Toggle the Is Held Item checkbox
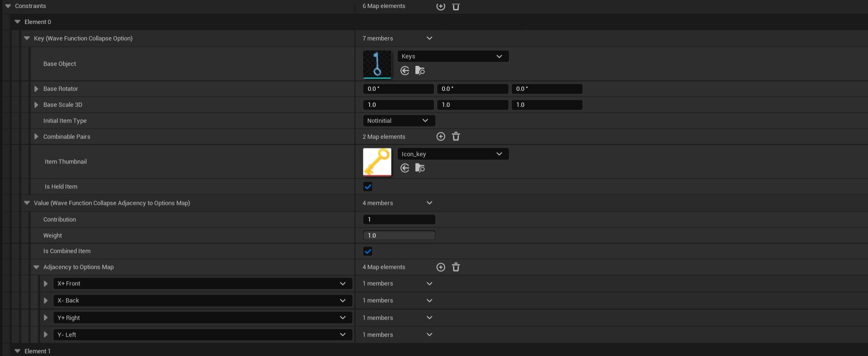The image size is (868, 356). click(368, 186)
